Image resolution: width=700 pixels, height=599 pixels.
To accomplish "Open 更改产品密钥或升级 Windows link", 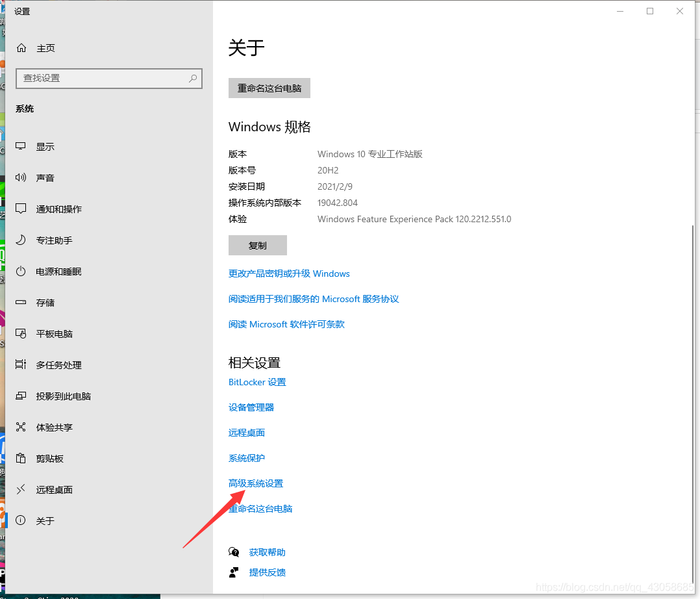I will [x=289, y=274].
